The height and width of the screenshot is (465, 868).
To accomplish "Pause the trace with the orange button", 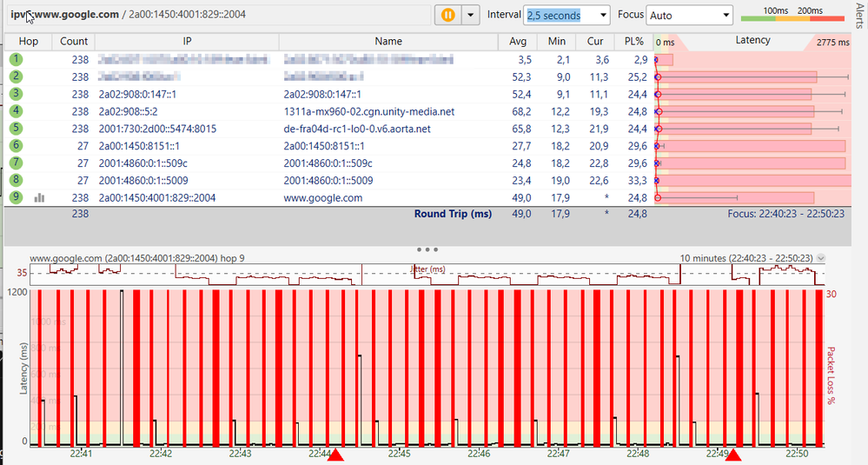I will coord(448,15).
